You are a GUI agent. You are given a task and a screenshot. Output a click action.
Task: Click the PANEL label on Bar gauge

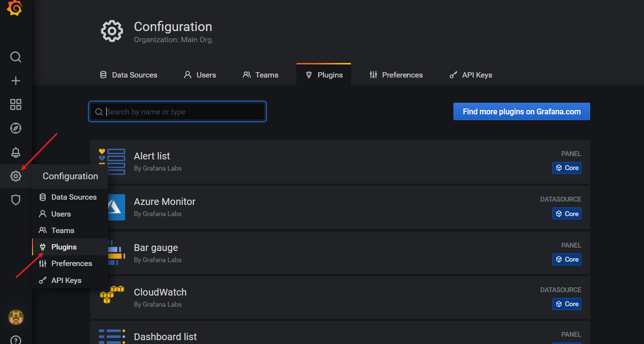point(571,245)
